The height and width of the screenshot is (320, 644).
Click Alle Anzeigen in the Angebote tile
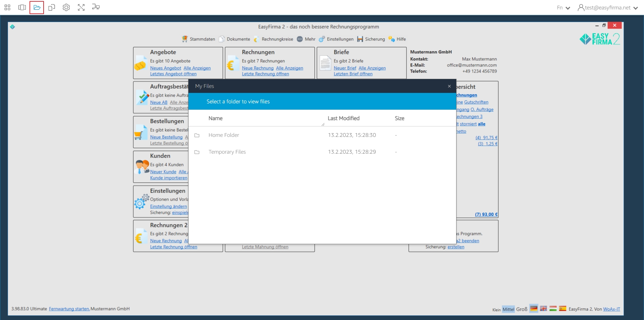(x=197, y=68)
